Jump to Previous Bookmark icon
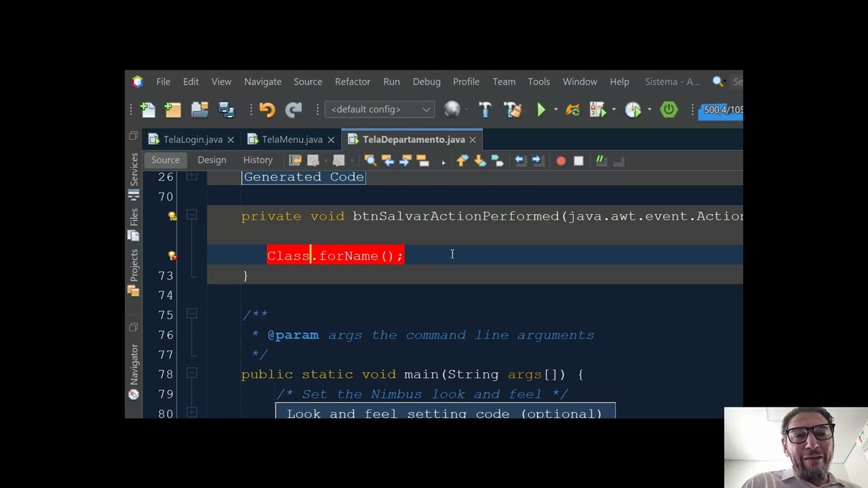Image resolution: width=868 pixels, height=488 pixels. [x=462, y=161]
